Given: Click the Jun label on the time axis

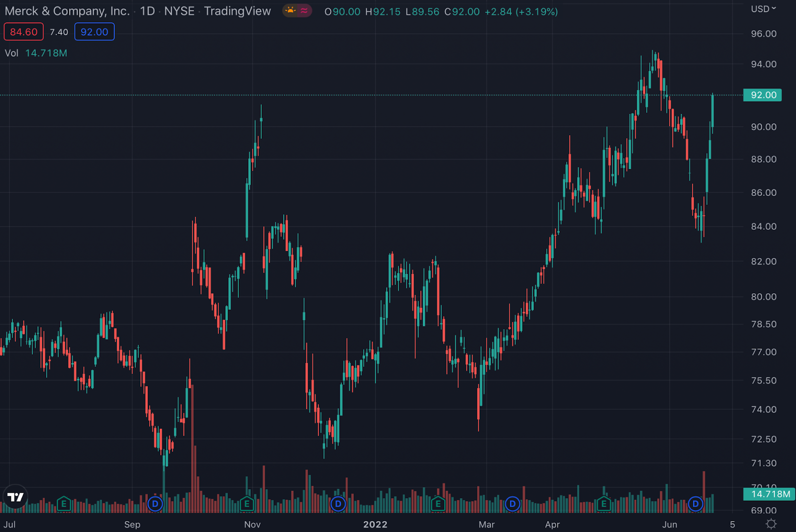Looking at the screenshot, I should (x=670, y=525).
